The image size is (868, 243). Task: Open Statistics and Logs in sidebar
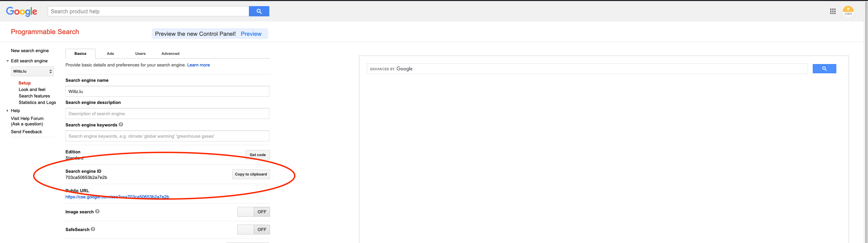37,102
